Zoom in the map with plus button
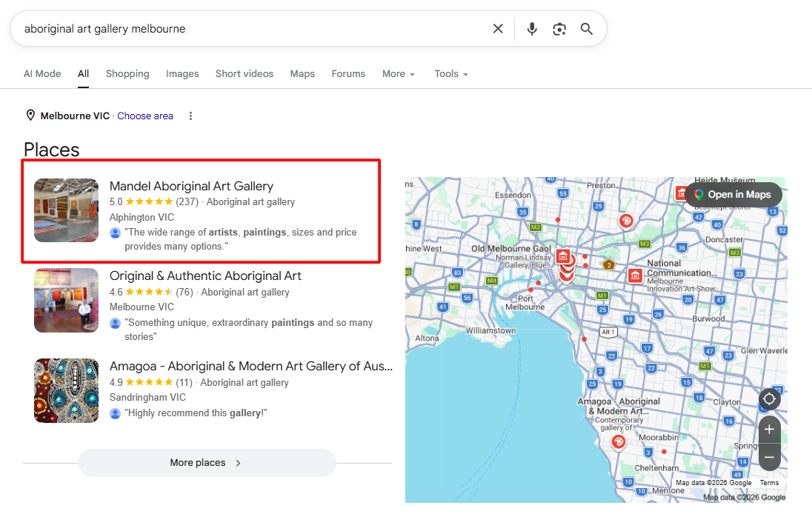 (770, 429)
